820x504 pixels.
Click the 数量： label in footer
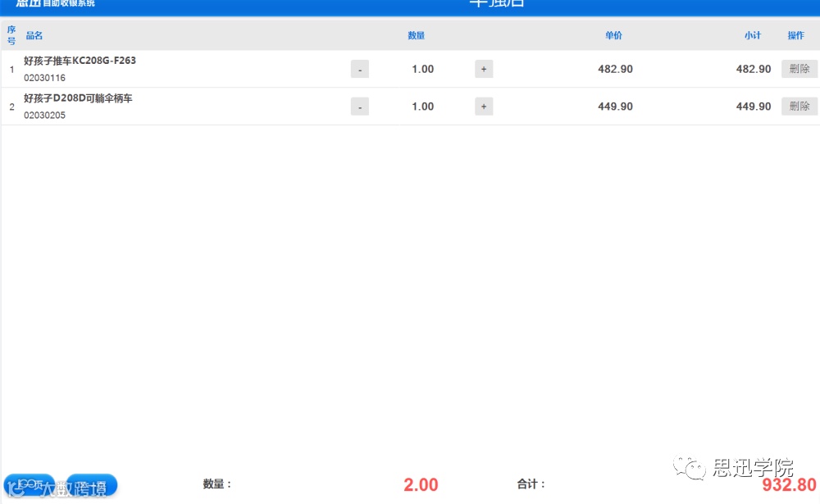tap(217, 484)
